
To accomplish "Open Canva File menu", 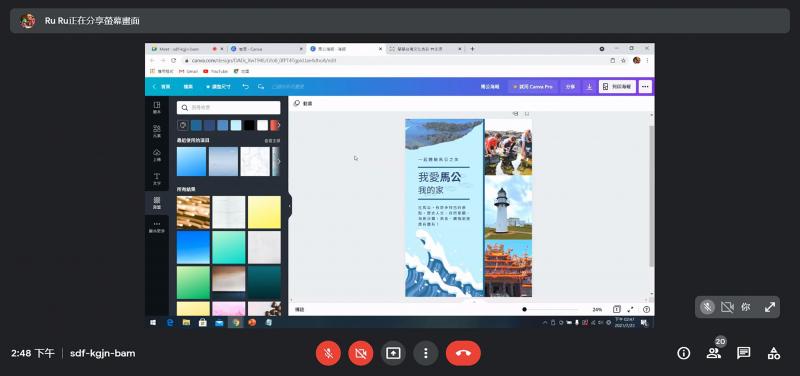I will coord(188,87).
